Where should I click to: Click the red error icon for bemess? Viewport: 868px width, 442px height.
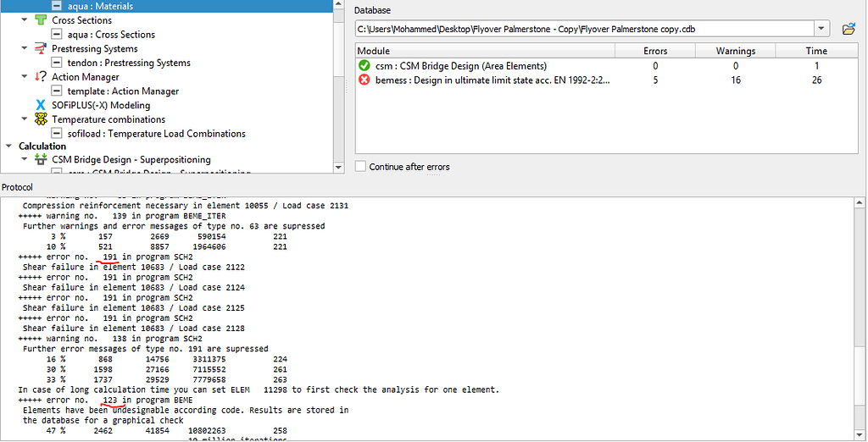point(364,80)
